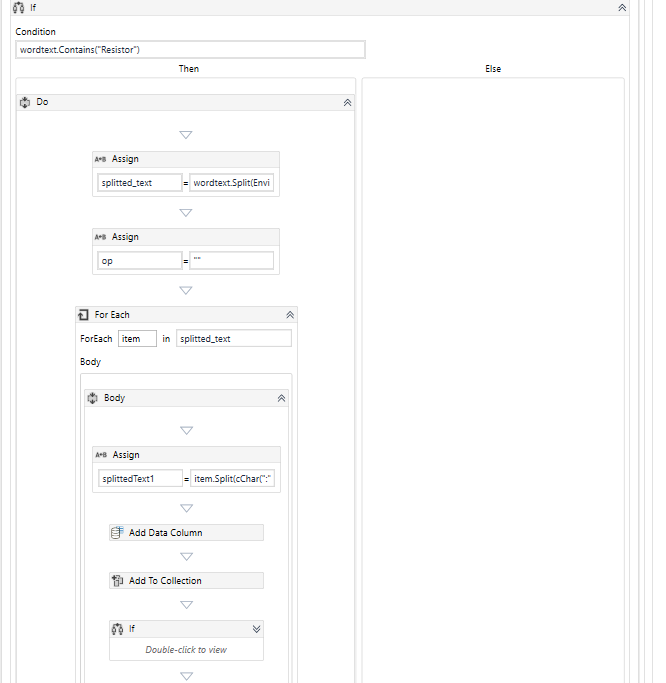Select the Add To Collection icon

pos(117,581)
